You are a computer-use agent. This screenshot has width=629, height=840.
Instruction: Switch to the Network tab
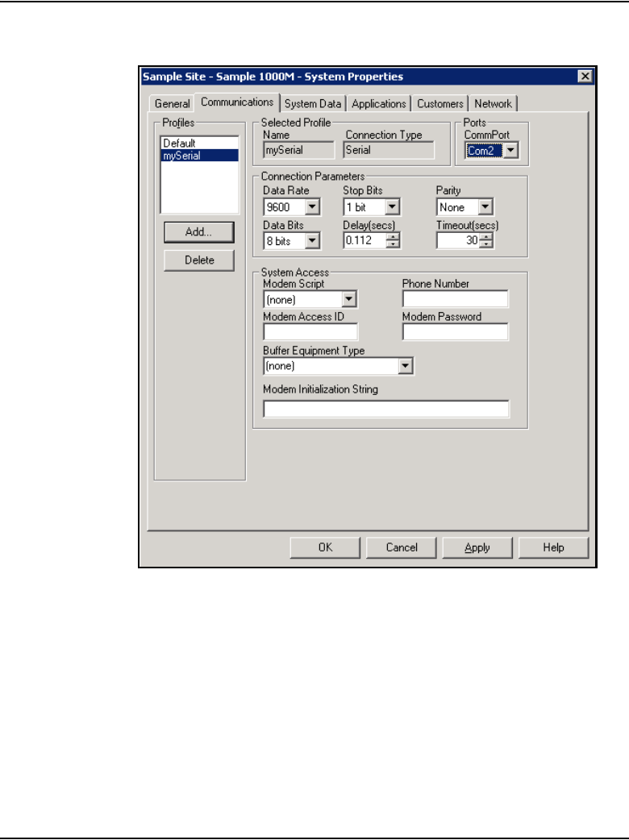tap(493, 103)
